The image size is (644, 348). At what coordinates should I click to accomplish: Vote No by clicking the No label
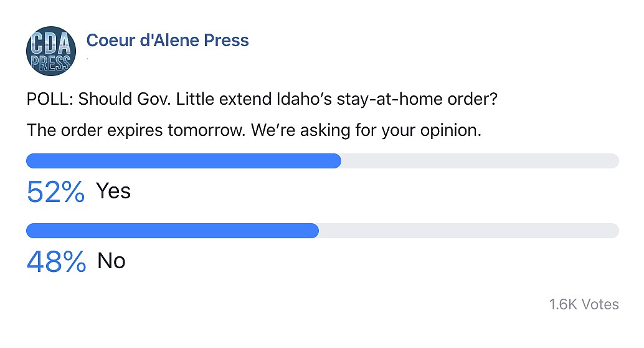(x=111, y=261)
